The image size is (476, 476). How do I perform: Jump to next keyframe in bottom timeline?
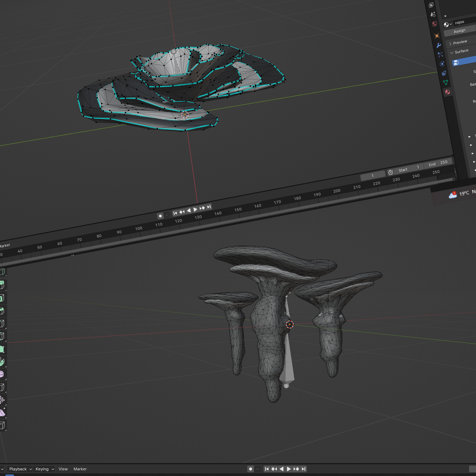[x=296, y=469]
